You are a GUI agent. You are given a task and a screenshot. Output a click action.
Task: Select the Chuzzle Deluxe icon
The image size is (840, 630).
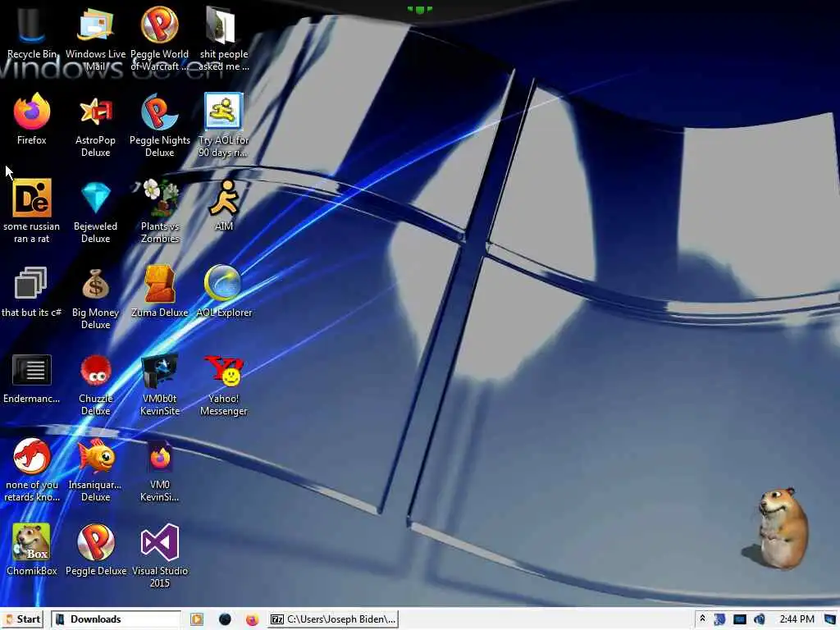95,384
